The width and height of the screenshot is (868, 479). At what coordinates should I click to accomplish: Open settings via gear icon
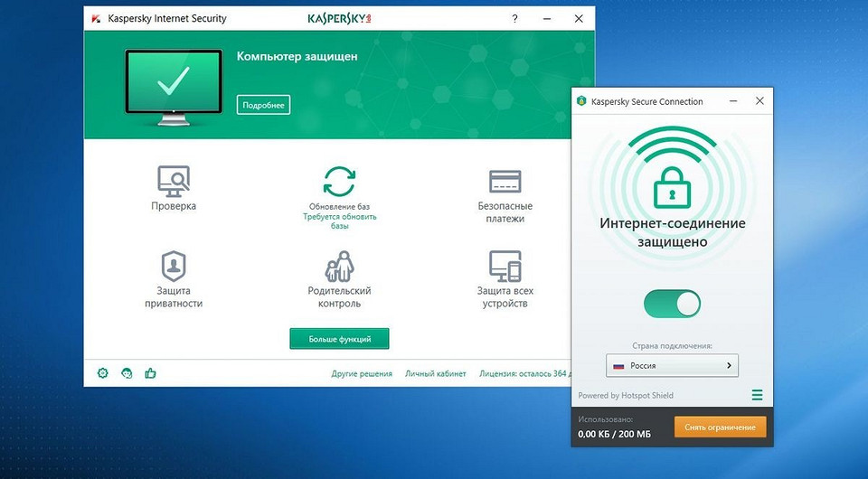102,373
